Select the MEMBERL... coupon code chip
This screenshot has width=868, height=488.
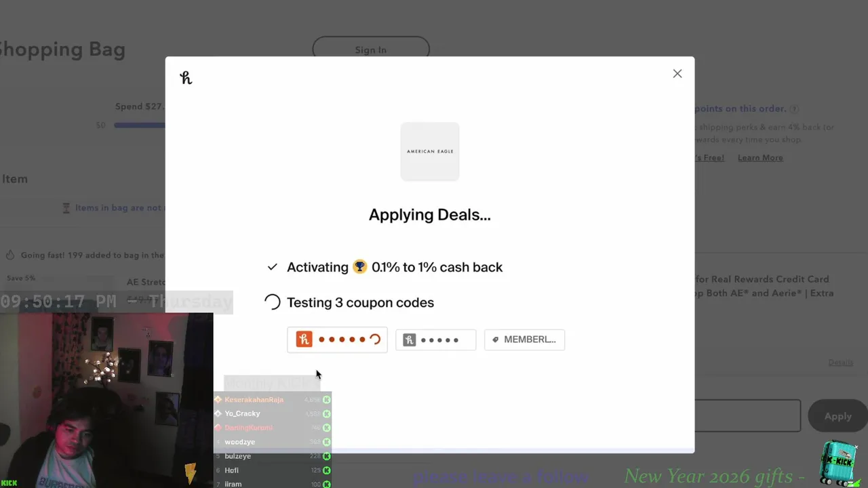(524, 340)
